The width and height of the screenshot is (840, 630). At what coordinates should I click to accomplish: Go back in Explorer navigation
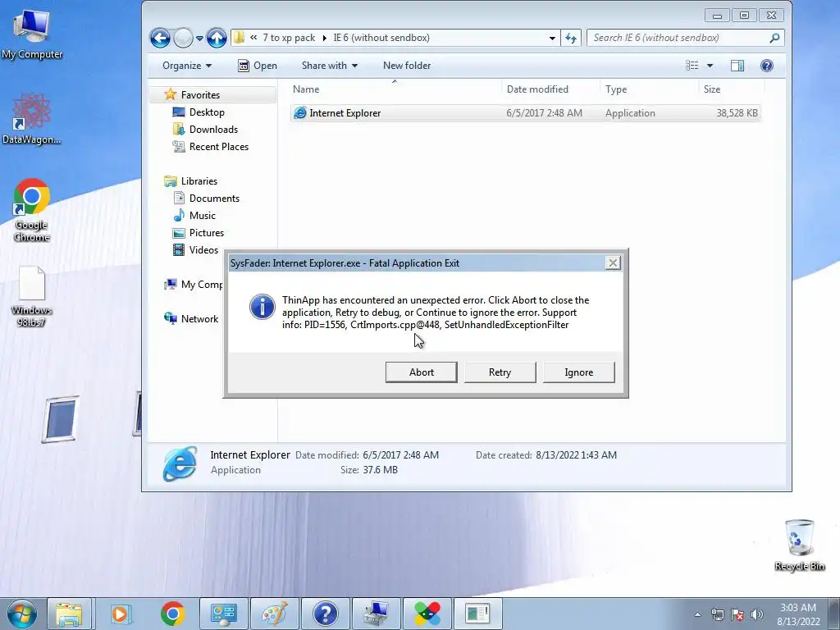[160, 38]
